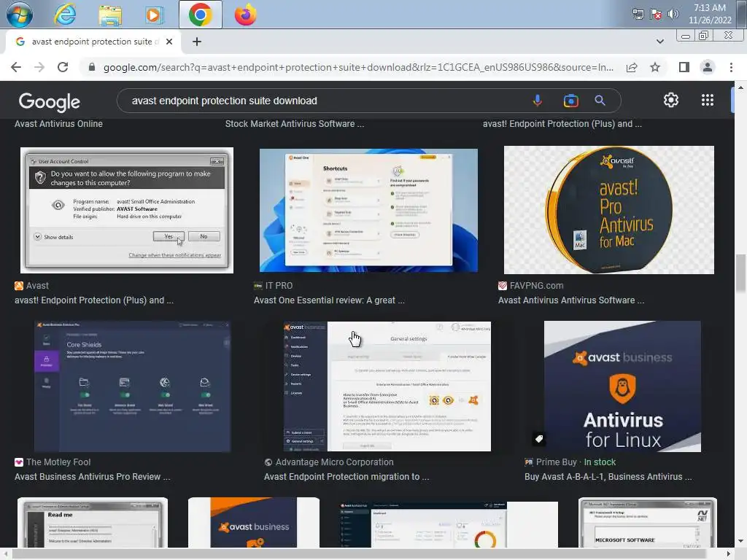Open the Core Shields screenshot thumbnail

click(133, 386)
